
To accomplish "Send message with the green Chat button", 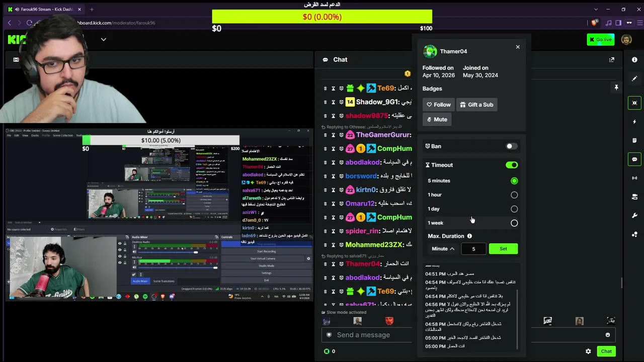I will click(606, 351).
